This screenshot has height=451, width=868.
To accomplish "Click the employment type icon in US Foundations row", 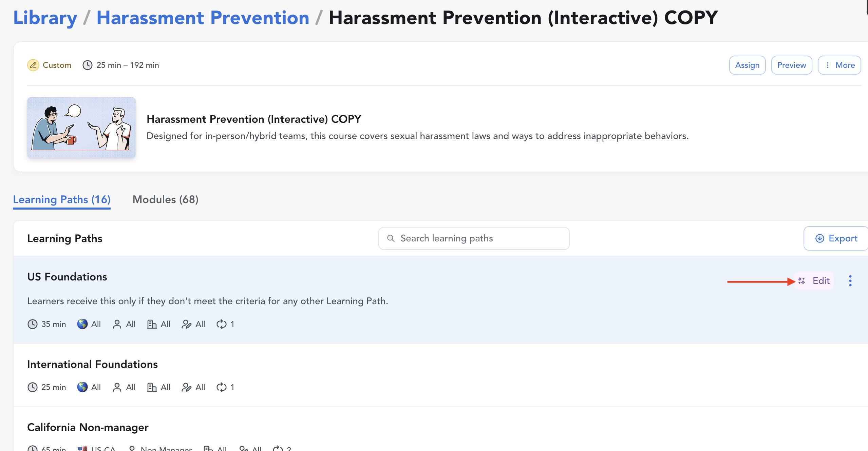I will point(186,324).
